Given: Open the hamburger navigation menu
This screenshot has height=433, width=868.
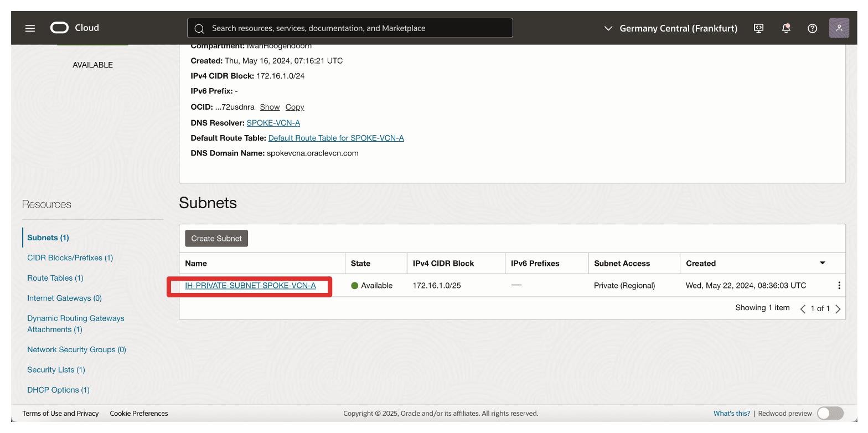Looking at the screenshot, I should tap(30, 28).
